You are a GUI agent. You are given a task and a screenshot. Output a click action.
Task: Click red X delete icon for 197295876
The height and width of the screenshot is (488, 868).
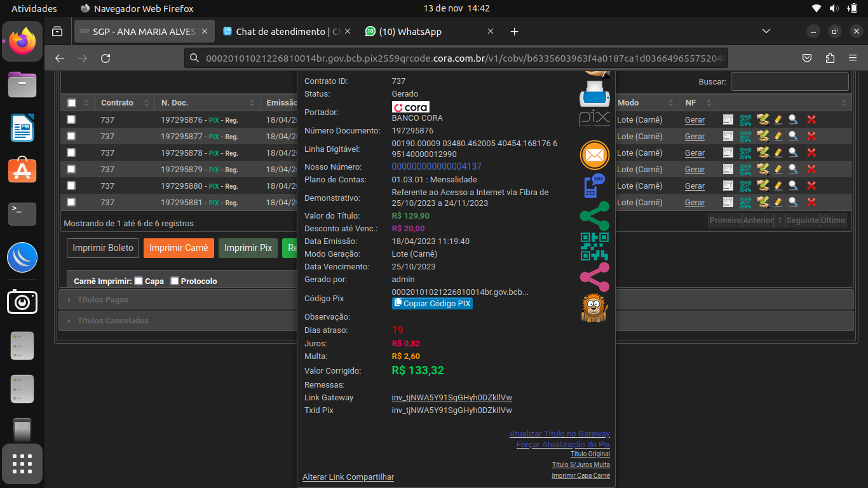point(811,119)
